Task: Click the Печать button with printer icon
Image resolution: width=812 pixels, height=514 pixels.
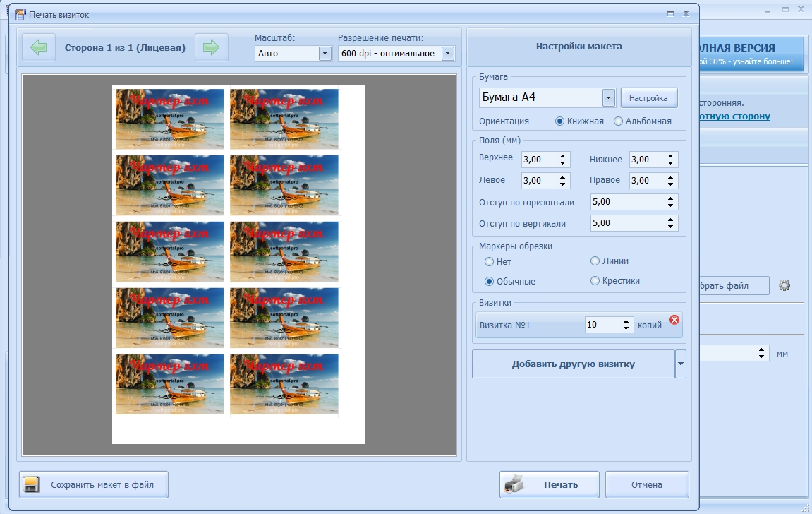Action: click(550, 485)
